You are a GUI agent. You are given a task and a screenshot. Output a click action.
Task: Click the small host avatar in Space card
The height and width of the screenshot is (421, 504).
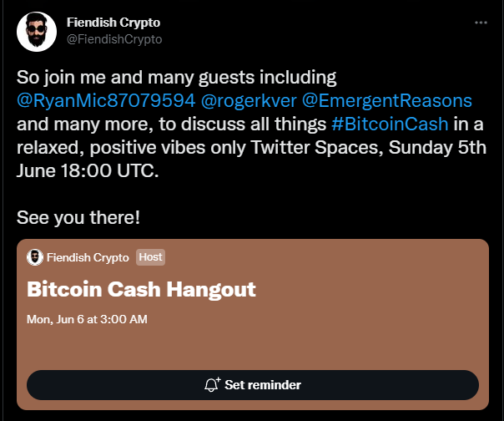click(35, 257)
